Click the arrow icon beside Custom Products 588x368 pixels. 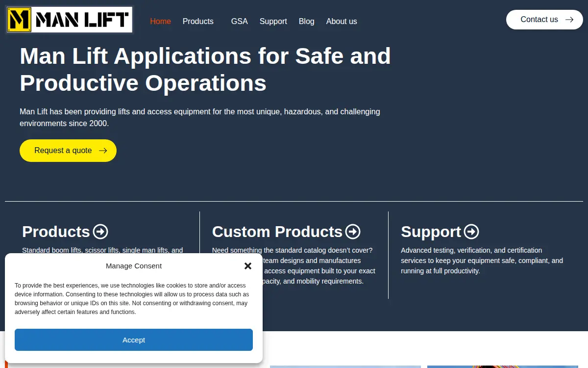[x=353, y=232]
